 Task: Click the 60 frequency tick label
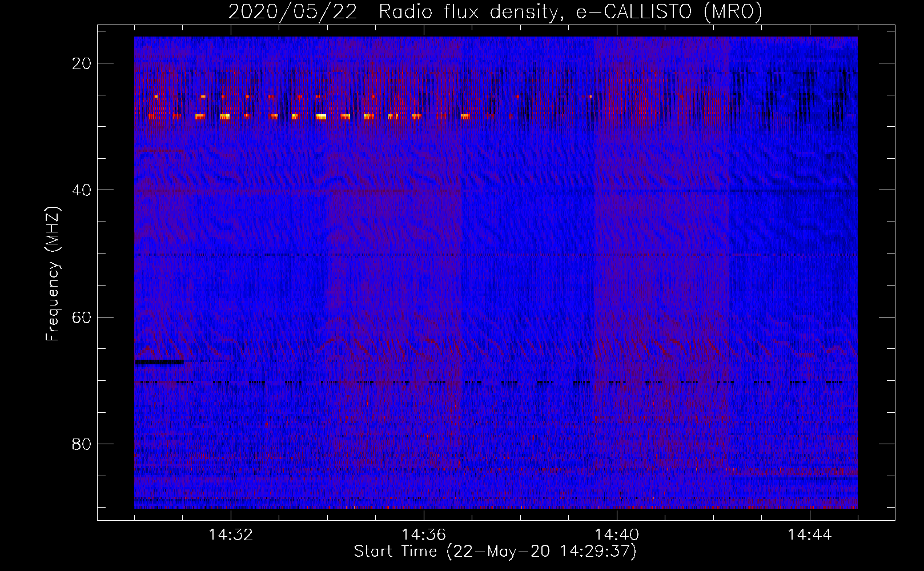(x=82, y=317)
